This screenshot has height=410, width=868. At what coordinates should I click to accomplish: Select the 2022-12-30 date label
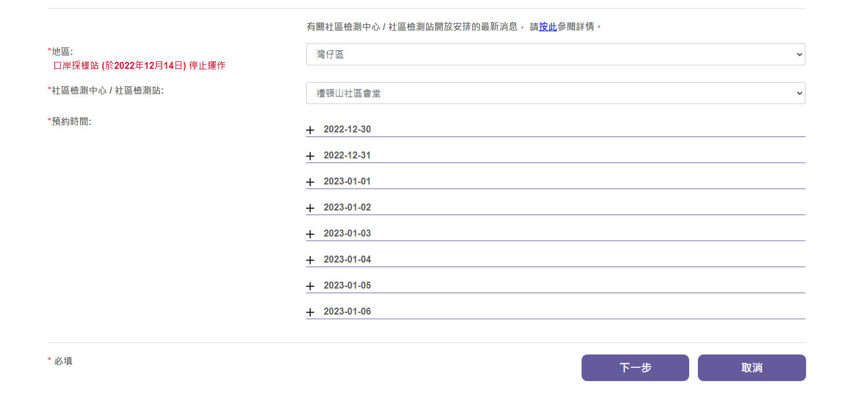coord(347,130)
